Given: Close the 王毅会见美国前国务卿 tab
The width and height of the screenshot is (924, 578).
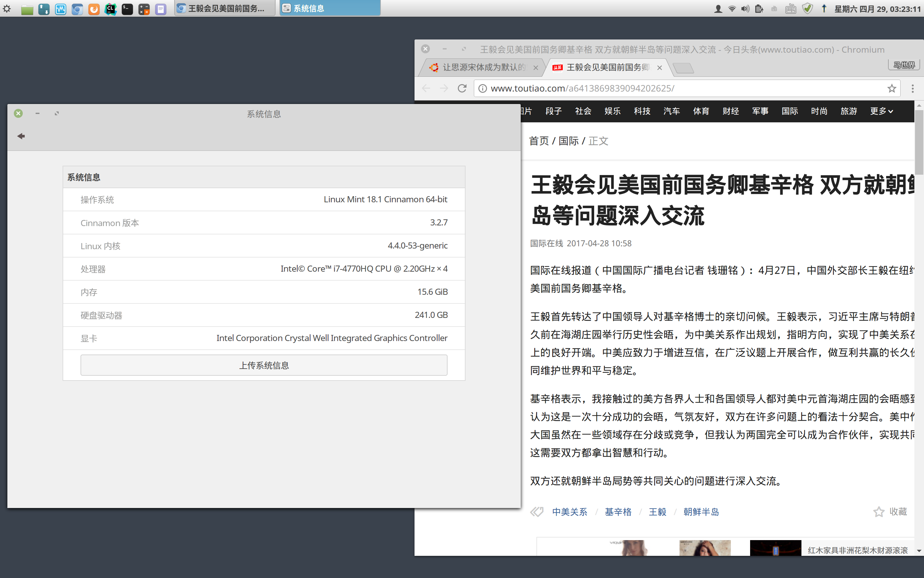Looking at the screenshot, I should point(659,68).
